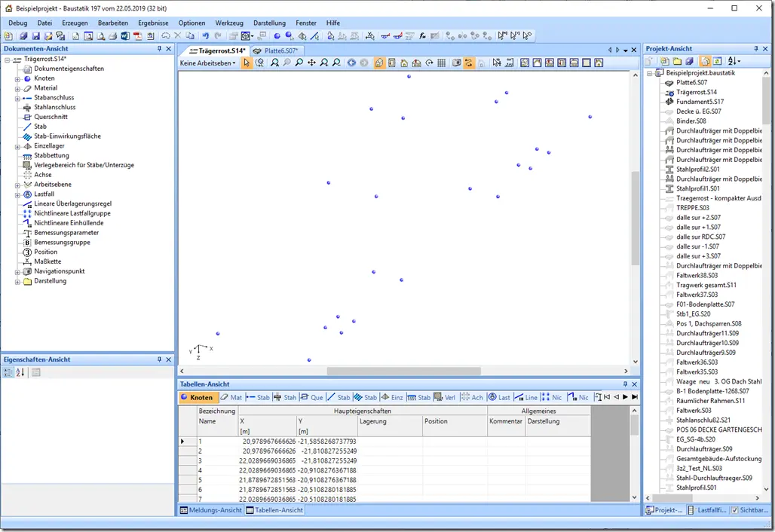Open the Sichtbar... tab at bottom right
The height and width of the screenshot is (532, 775).
click(750, 510)
